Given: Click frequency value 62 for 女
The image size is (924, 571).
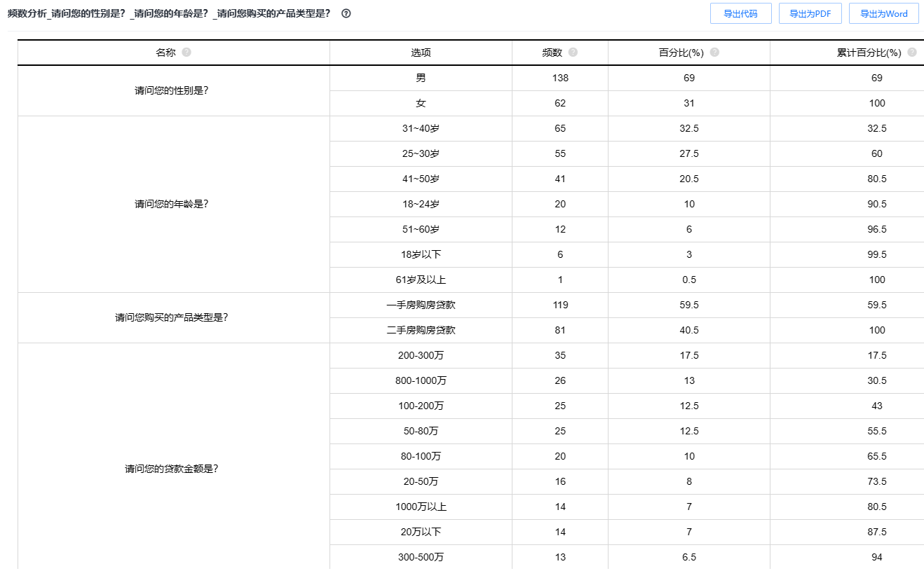Looking at the screenshot, I should coord(560,103).
